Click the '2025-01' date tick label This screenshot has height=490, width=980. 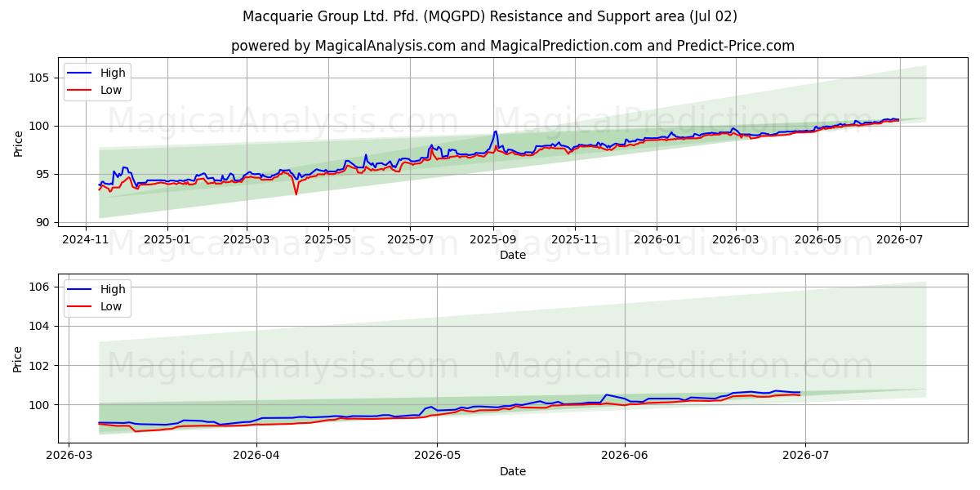click(167, 238)
